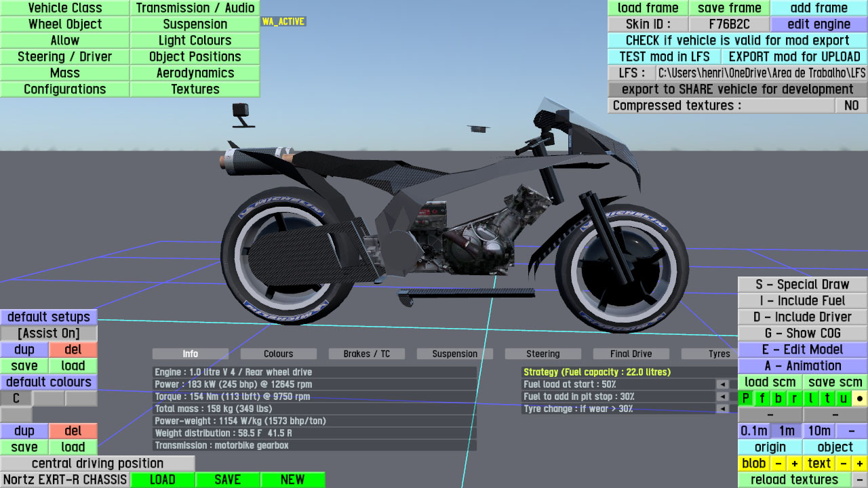
Task: Select the P view button in green row
Action: pos(746,399)
